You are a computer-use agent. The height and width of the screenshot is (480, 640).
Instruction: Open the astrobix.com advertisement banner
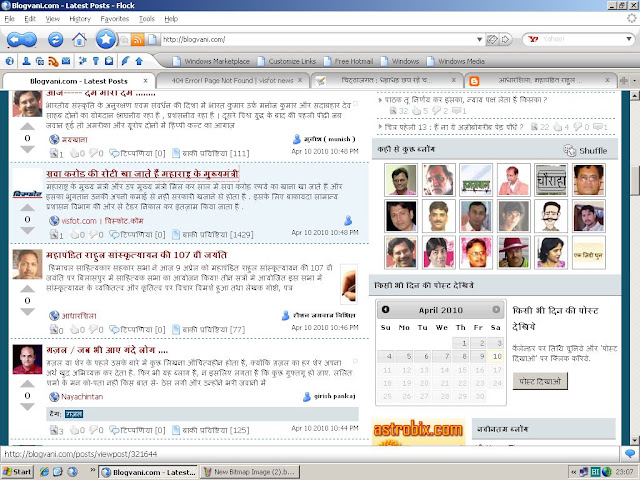[x=418, y=432]
